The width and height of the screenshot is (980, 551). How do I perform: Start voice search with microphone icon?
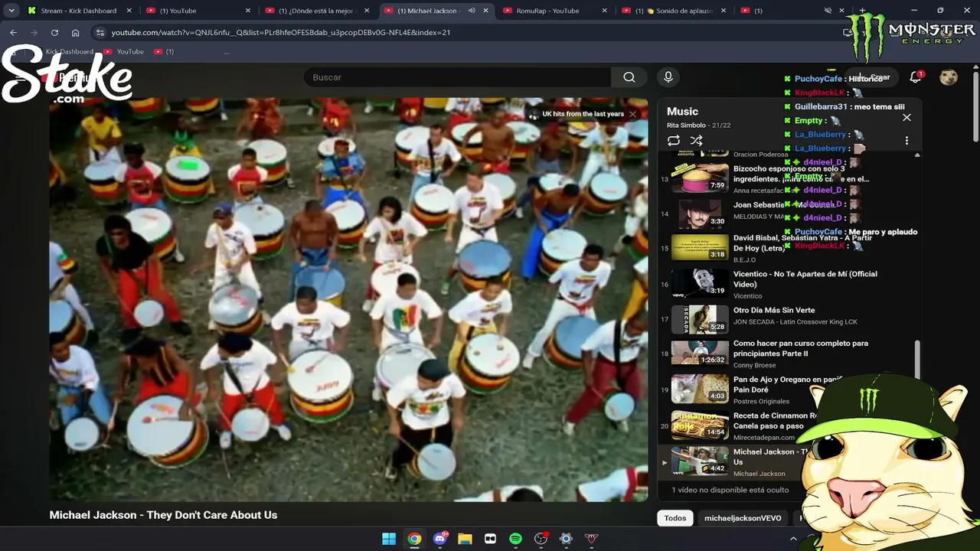point(668,77)
